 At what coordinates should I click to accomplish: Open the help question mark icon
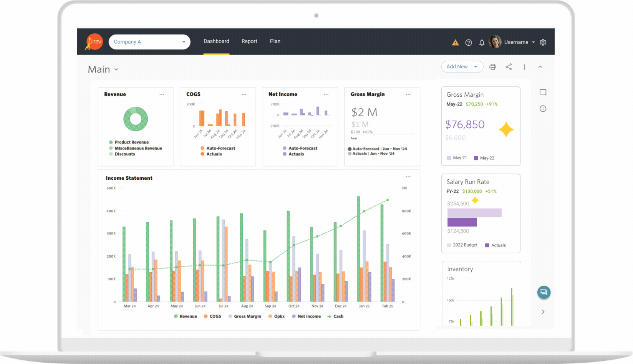(x=469, y=42)
